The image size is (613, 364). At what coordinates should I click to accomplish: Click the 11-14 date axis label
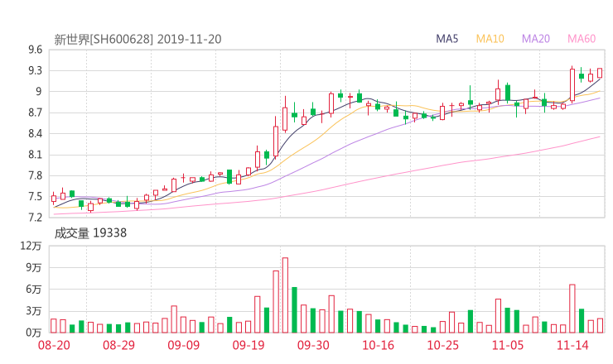pyautogui.click(x=572, y=345)
